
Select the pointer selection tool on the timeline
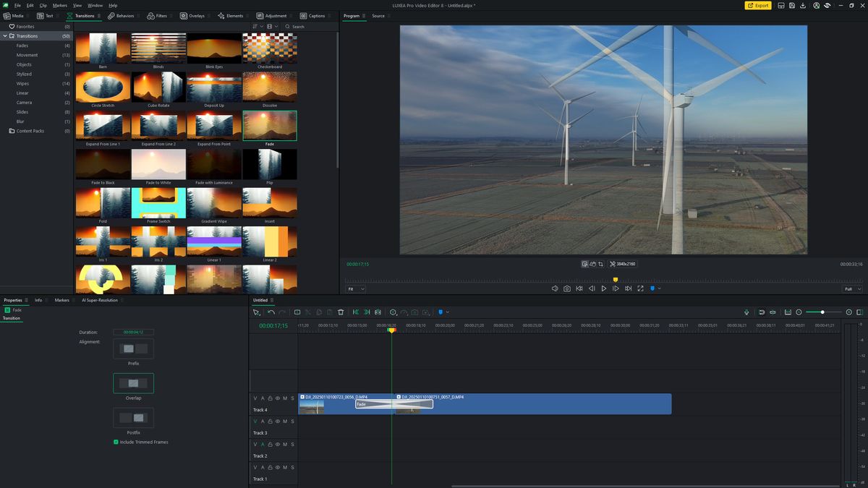[256, 312]
